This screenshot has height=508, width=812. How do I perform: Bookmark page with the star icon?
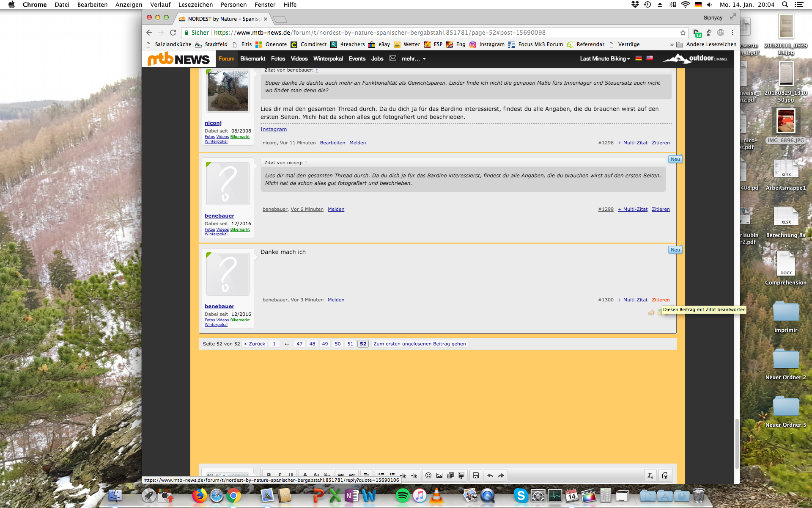683,33
